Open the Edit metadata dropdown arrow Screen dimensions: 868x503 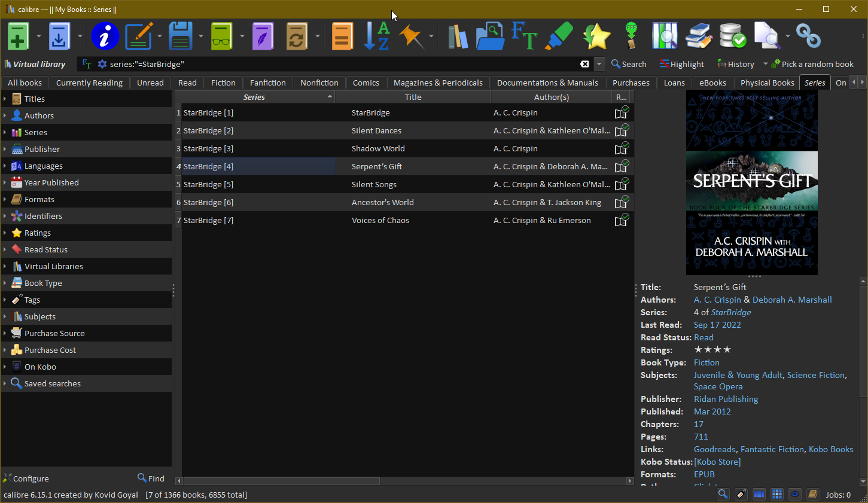pos(160,36)
